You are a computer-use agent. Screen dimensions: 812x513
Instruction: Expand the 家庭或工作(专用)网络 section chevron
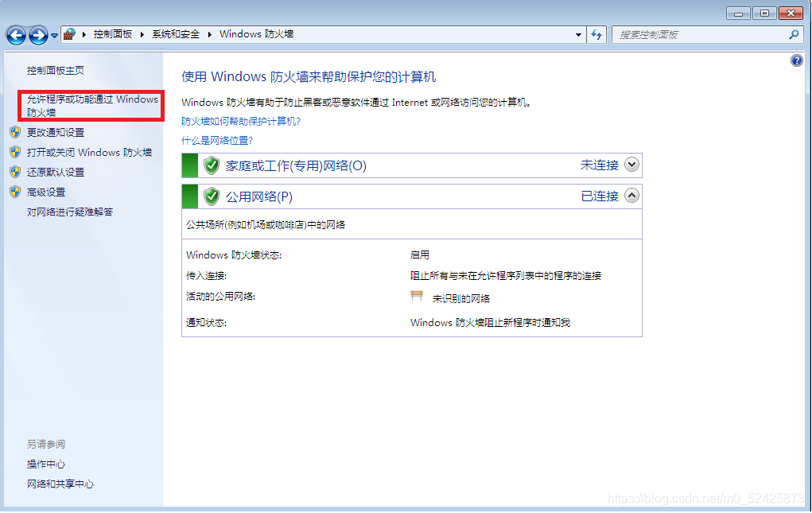631,165
